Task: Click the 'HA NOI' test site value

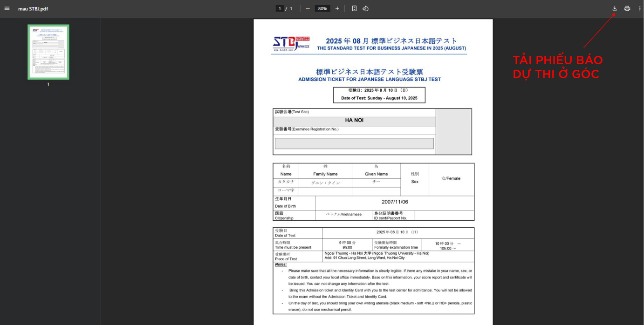Action: pyautogui.click(x=354, y=120)
